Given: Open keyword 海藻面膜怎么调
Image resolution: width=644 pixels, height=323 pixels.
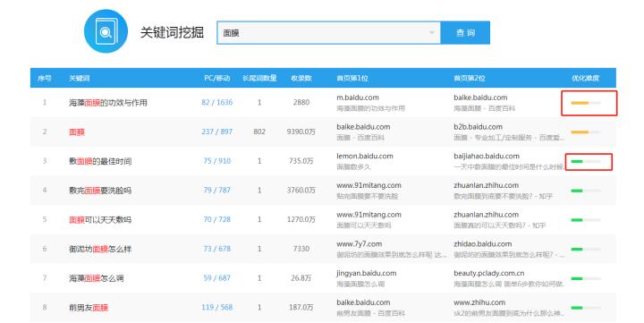Looking at the screenshot, I should [x=96, y=278].
